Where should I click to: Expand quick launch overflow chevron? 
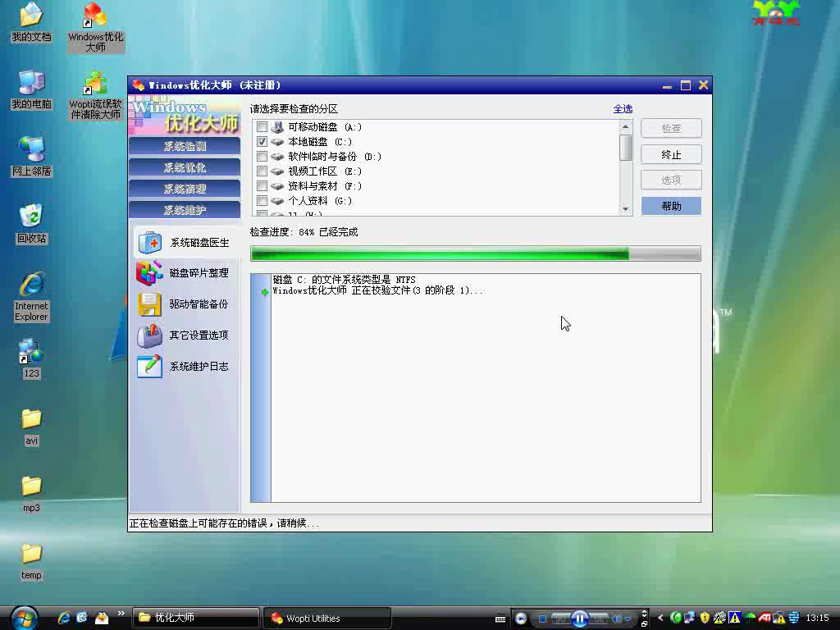[121, 614]
